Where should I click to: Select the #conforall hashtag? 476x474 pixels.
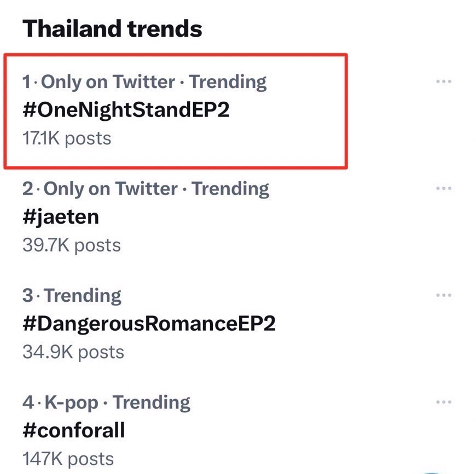tap(74, 430)
